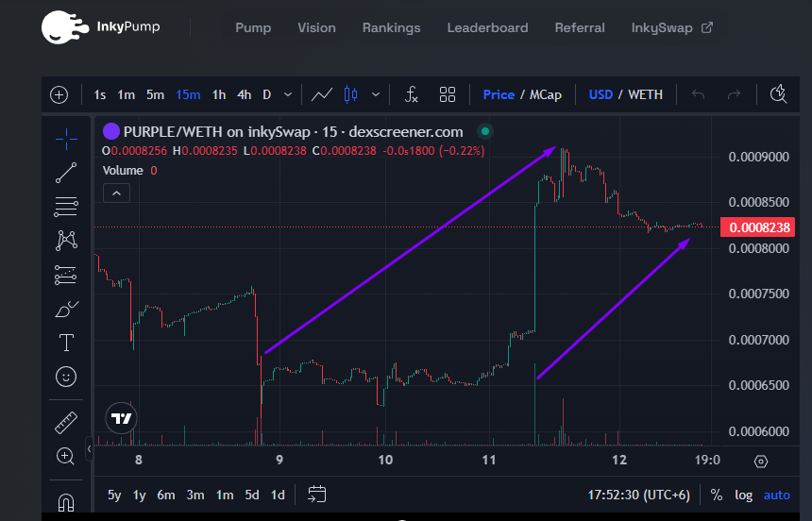Open the emoji icons tool

(x=66, y=377)
